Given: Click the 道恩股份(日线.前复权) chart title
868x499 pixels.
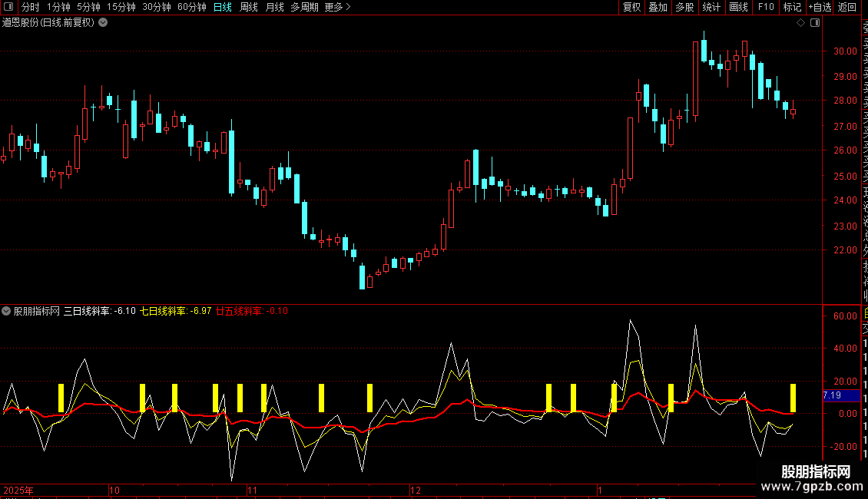Looking at the screenshot, I should (48, 23).
